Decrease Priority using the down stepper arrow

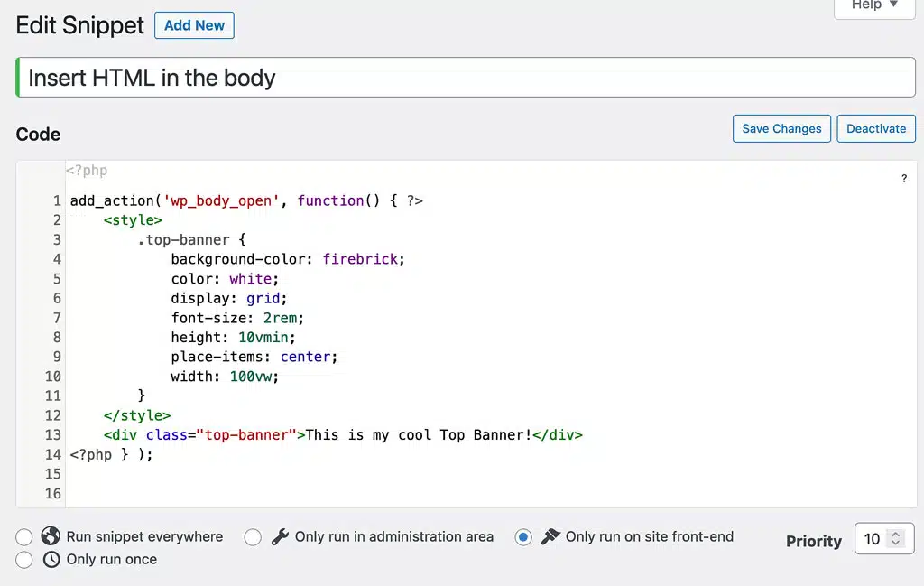point(897,543)
